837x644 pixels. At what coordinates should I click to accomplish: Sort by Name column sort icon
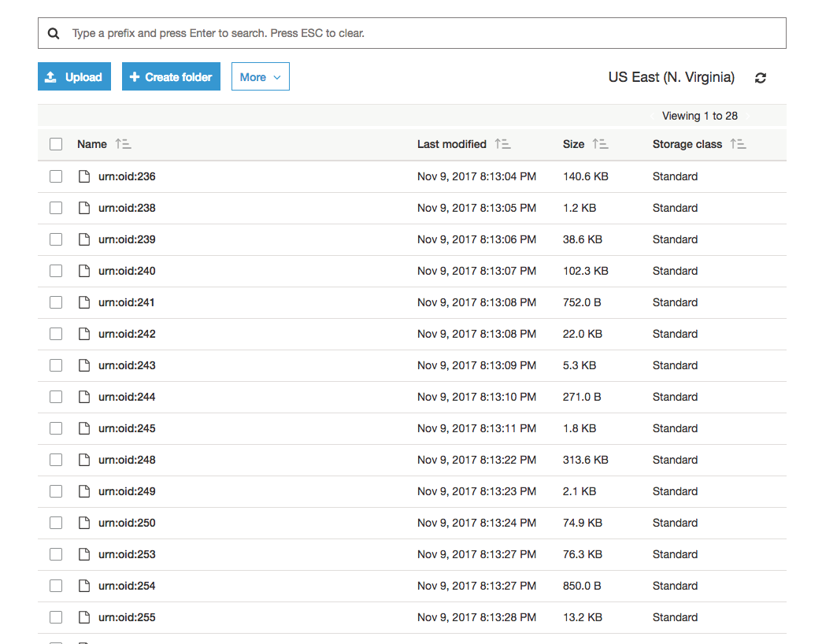pos(124,144)
